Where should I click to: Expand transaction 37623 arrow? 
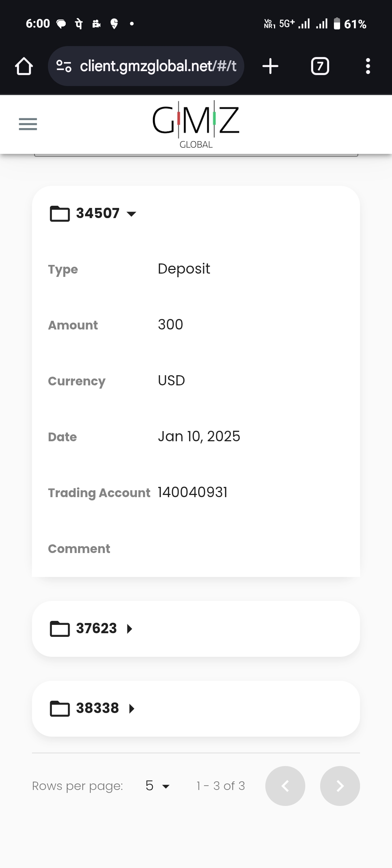(x=130, y=629)
